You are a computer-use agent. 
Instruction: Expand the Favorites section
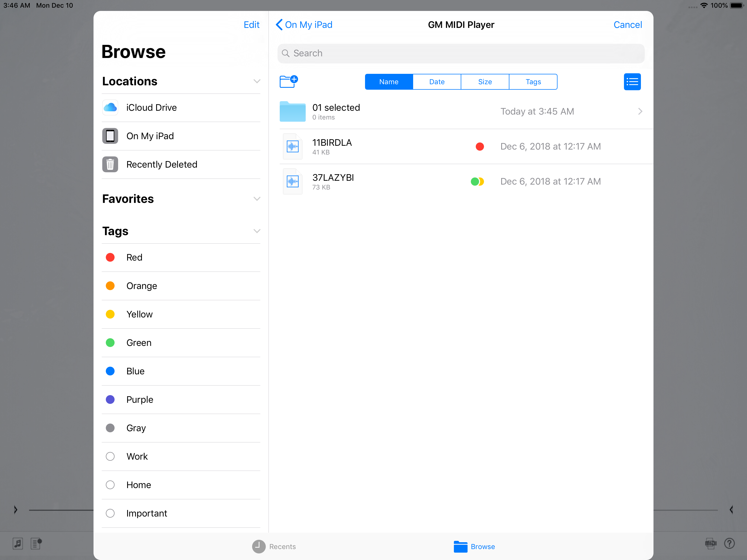(257, 199)
